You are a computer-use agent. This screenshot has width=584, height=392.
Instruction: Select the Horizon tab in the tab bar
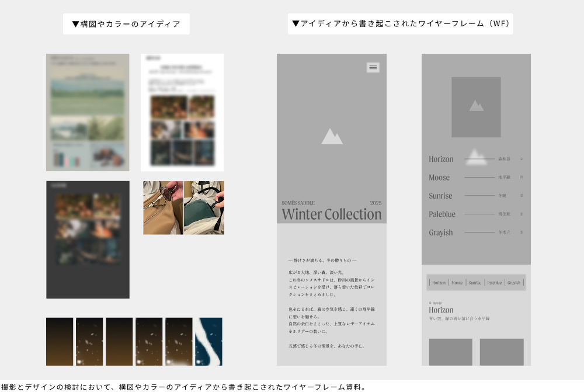pos(439,283)
